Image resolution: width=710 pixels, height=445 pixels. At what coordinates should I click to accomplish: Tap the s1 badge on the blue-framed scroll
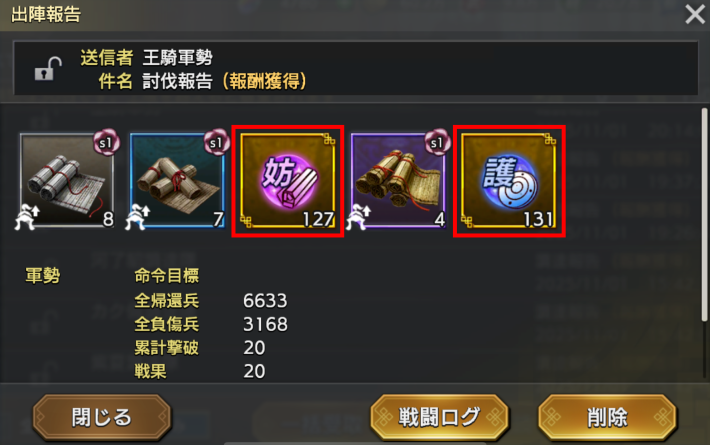(x=216, y=143)
